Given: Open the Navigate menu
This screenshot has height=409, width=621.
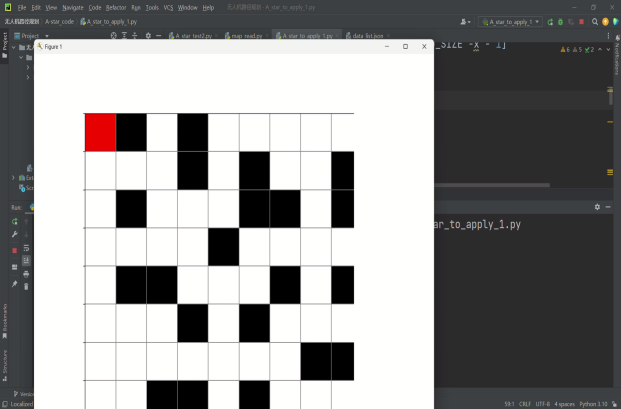Looking at the screenshot, I should click(73, 7).
